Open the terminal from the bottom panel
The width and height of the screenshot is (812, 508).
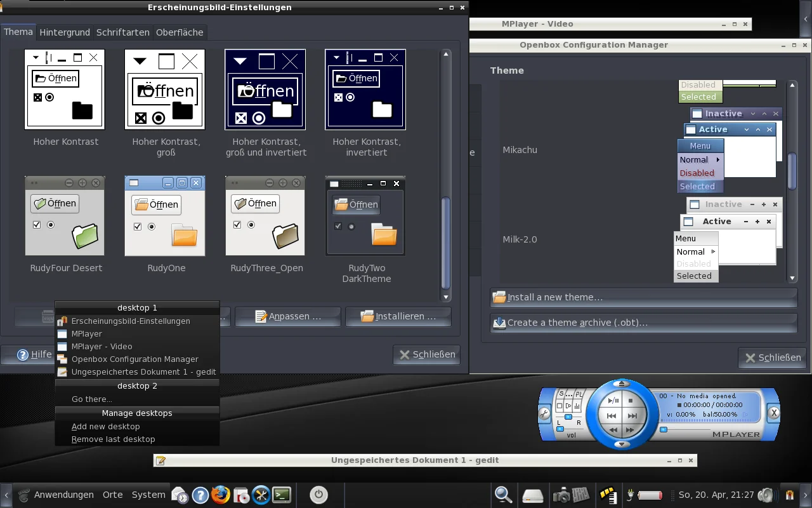click(x=282, y=495)
